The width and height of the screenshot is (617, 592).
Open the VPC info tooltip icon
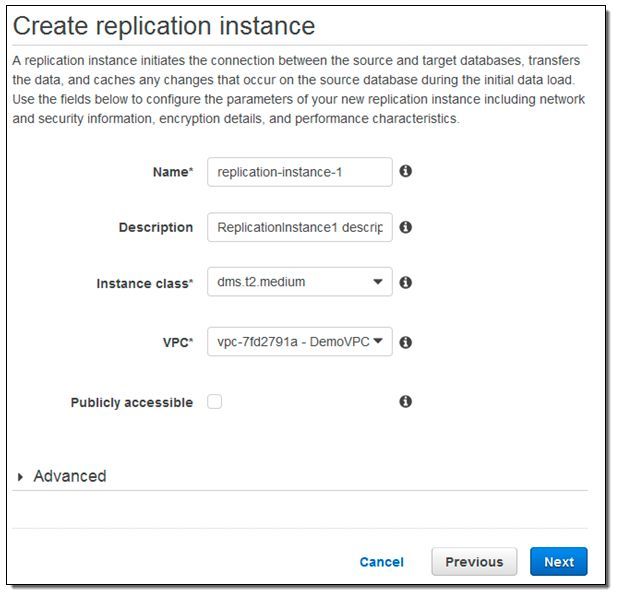[x=406, y=342]
